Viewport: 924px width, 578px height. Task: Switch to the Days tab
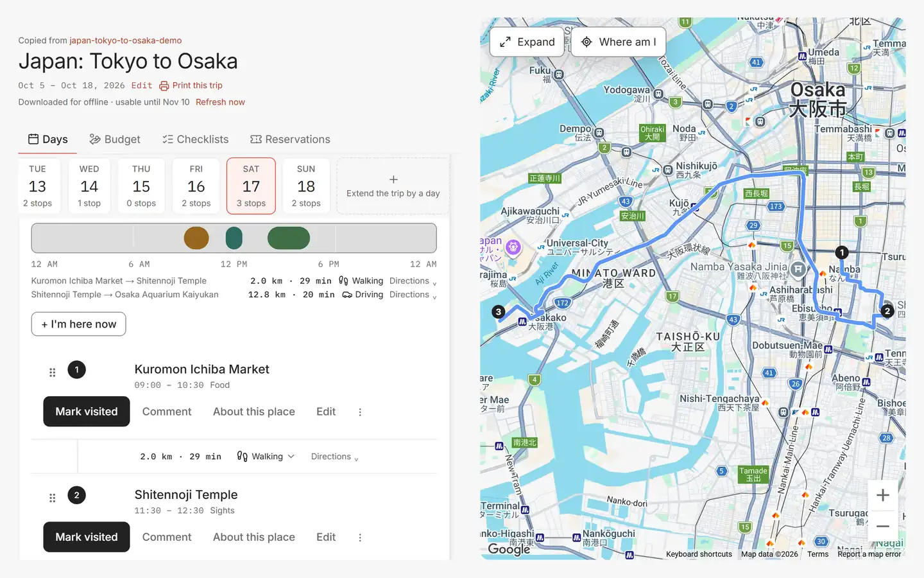pyautogui.click(x=47, y=139)
